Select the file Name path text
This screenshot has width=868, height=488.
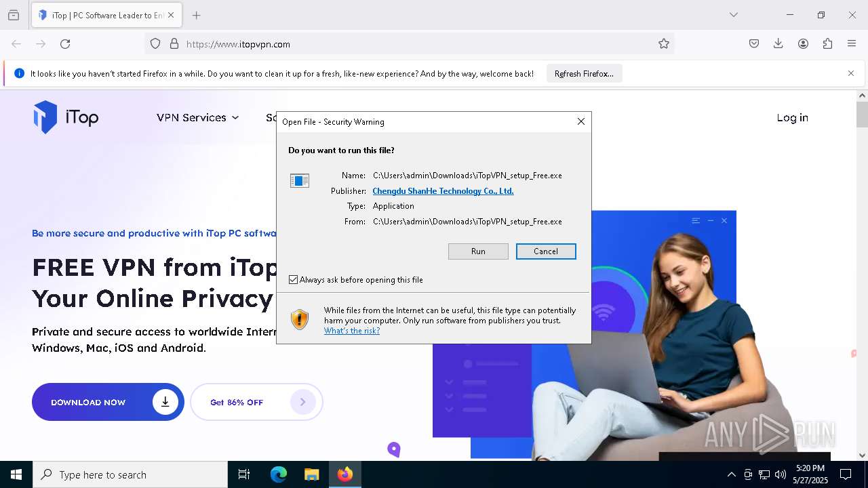tap(467, 176)
